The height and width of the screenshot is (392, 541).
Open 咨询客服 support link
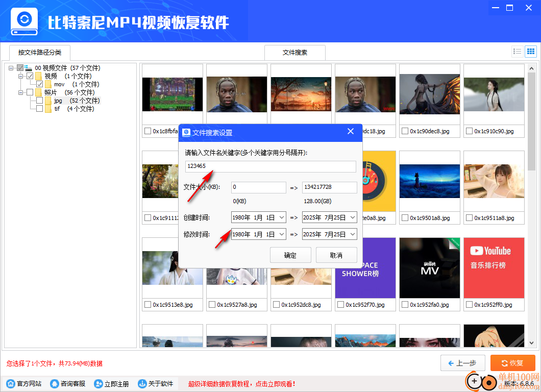pyautogui.click(x=68, y=384)
